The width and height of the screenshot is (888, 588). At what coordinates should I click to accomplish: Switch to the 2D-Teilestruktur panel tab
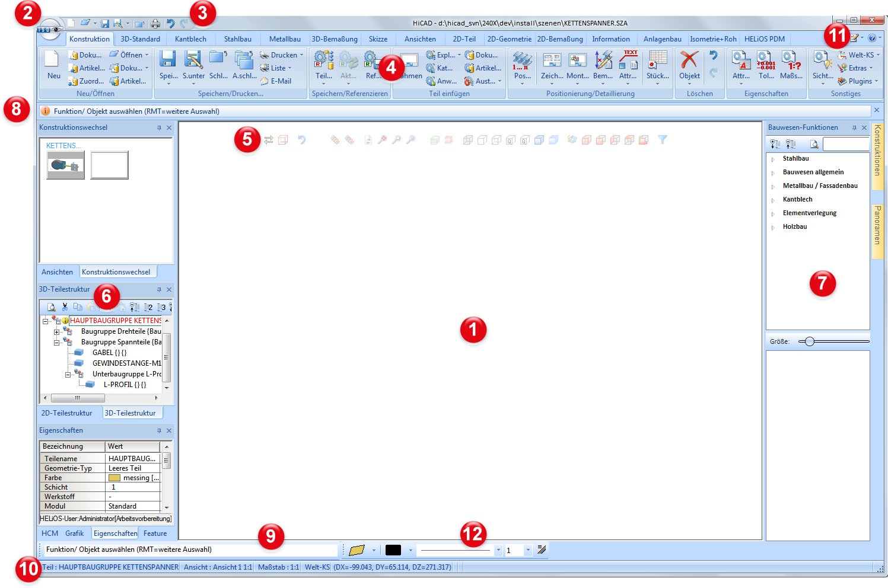67,413
